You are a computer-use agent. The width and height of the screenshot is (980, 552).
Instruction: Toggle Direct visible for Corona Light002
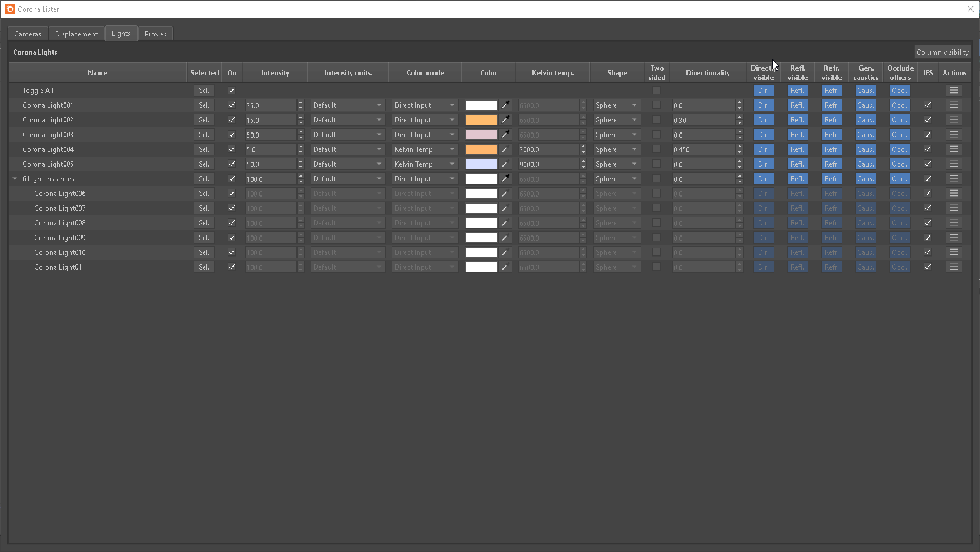[x=764, y=120]
